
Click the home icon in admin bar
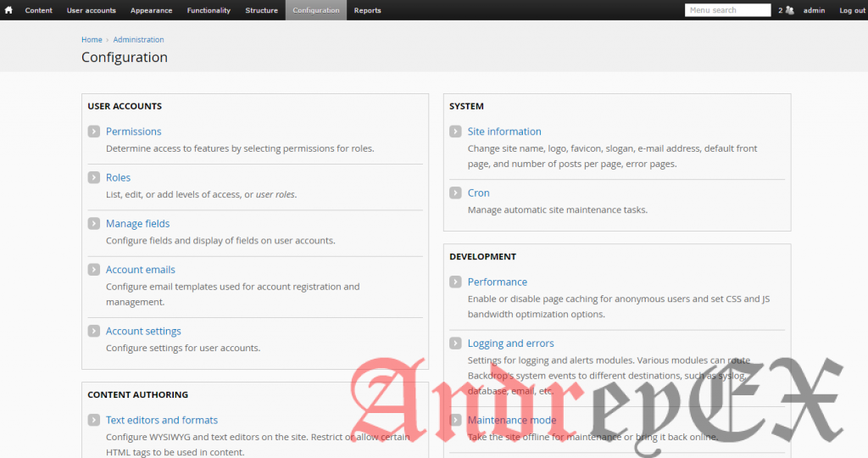pyautogui.click(x=8, y=10)
